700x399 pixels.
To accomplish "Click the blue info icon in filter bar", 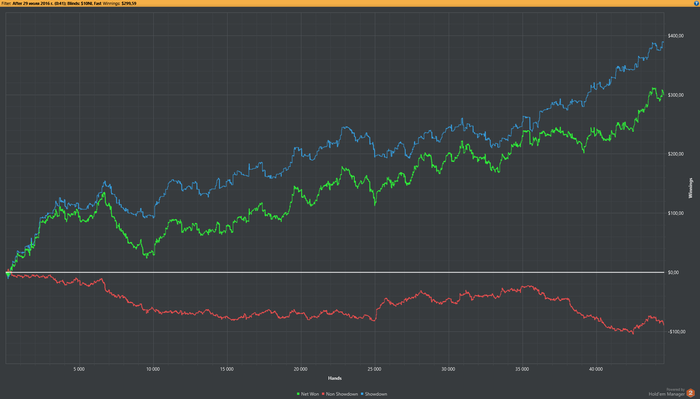I will click(x=696, y=3).
